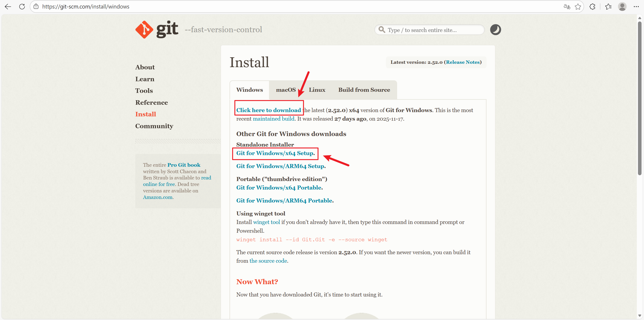Click the 'Click here to download' link
This screenshot has width=644, height=320.
tap(269, 110)
